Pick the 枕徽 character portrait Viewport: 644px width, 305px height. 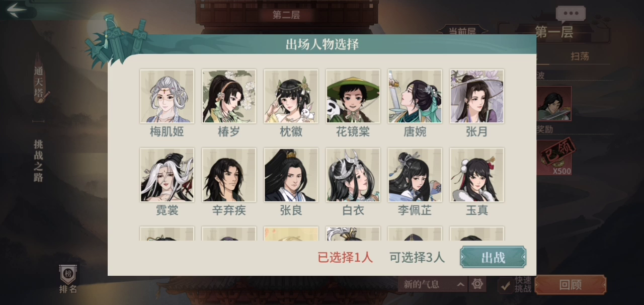(291, 96)
